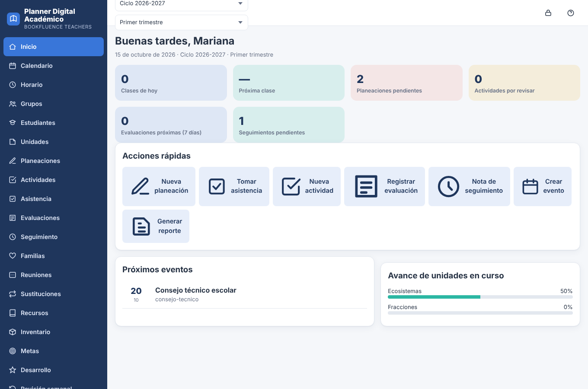Click the "50%" Ecosistemas value
Viewport: 588px width, 389px height.
(566, 291)
